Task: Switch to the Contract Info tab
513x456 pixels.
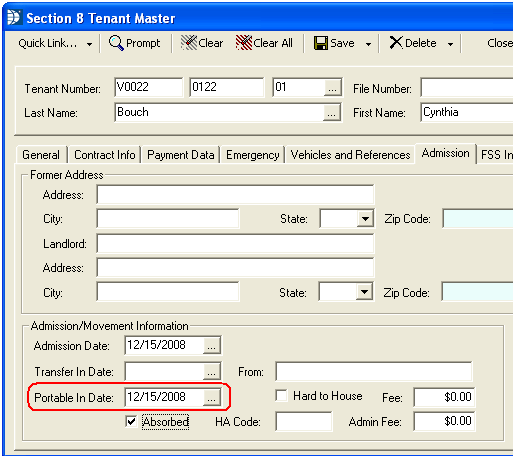Action: pyautogui.click(x=105, y=155)
